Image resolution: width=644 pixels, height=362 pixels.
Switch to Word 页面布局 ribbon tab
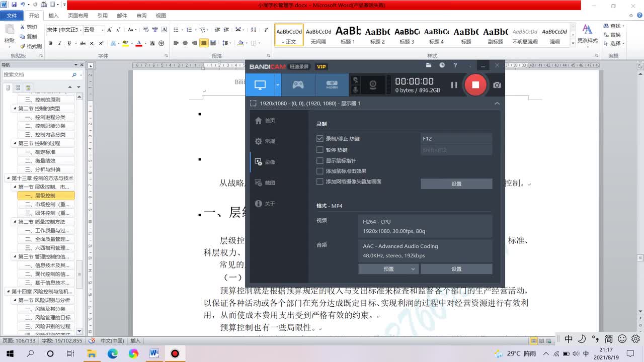coord(77,16)
